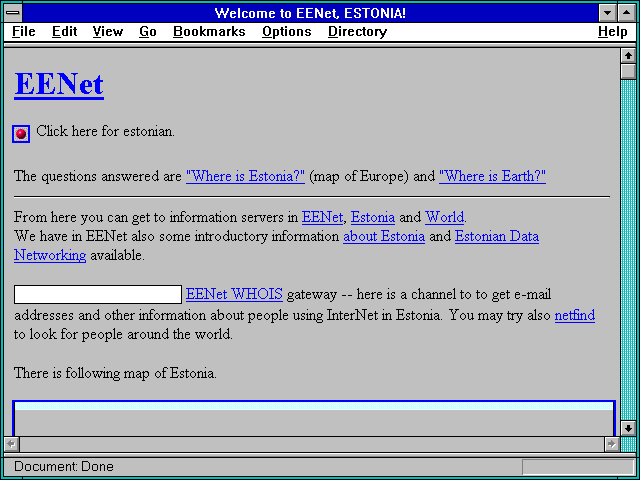
Task: Click the maximize arrow in title bar
Action: [627, 13]
